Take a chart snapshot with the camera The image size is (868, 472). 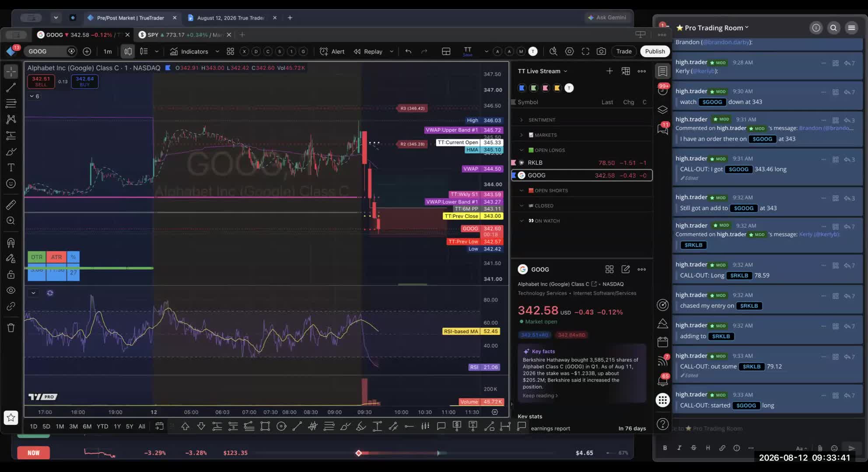tap(601, 51)
